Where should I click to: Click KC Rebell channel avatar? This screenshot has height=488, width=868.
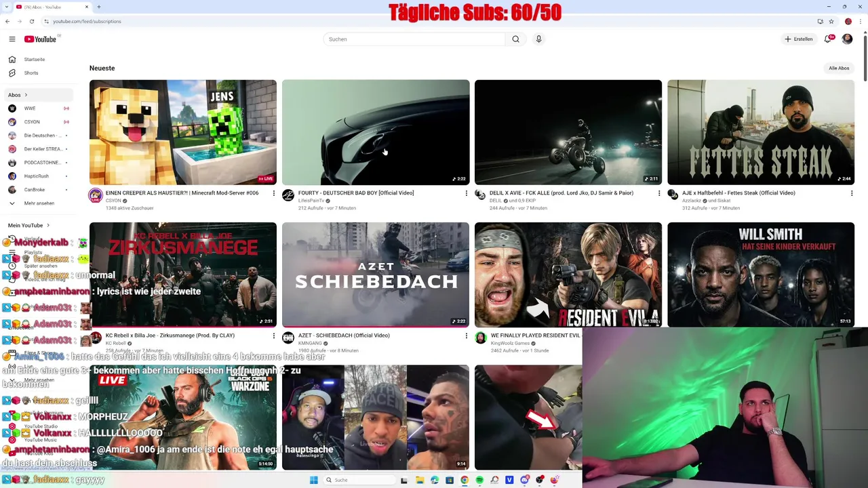pyautogui.click(x=96, y=338)
